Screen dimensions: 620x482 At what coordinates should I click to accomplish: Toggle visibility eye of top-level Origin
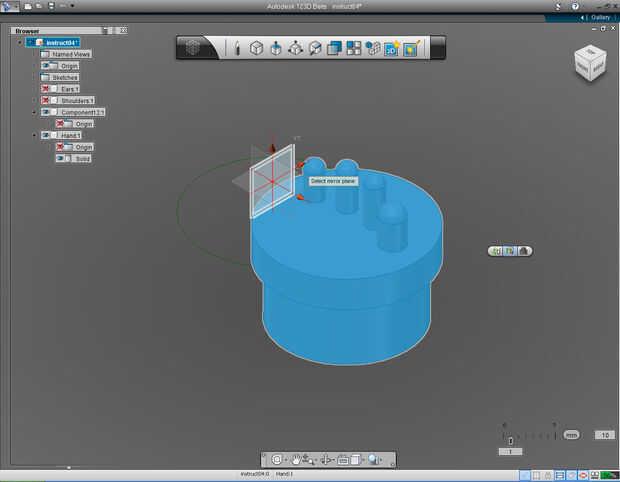[x=45, y=66]
